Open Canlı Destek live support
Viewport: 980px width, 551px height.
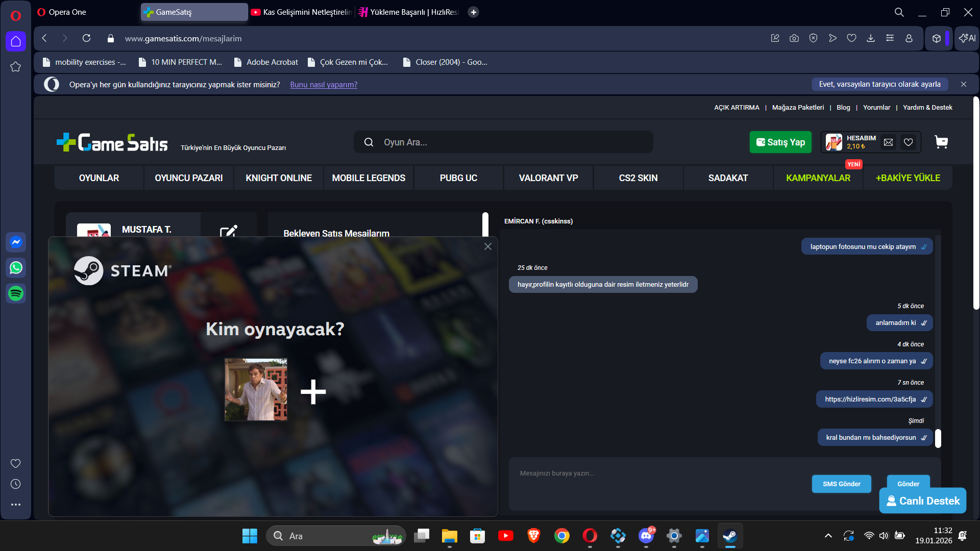pos(923,501)
